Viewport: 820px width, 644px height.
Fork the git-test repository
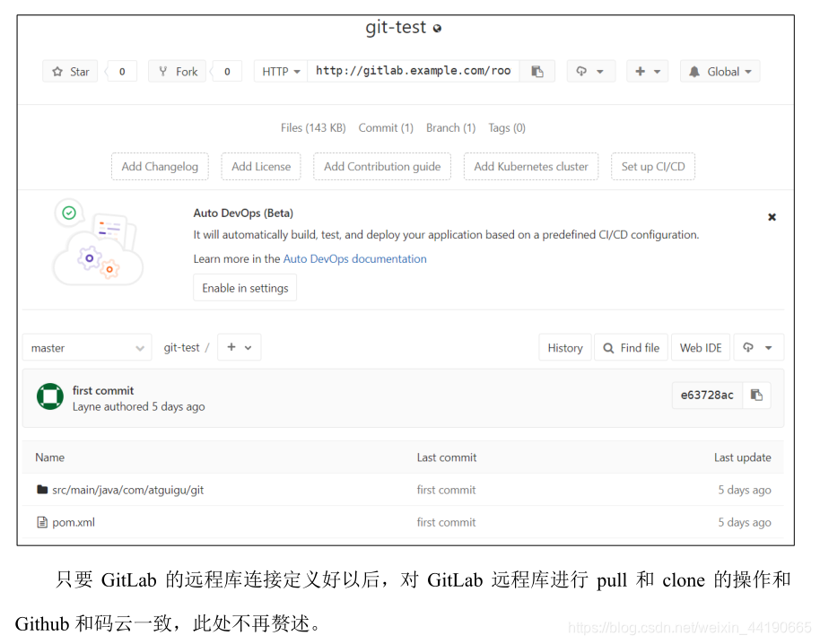tap(178, 72)
